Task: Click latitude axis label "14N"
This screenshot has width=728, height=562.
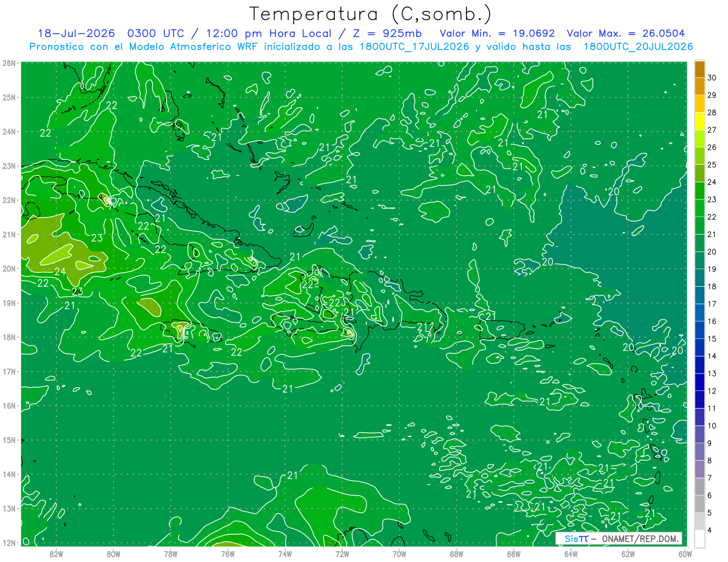Action: click(x=9, y=474)
